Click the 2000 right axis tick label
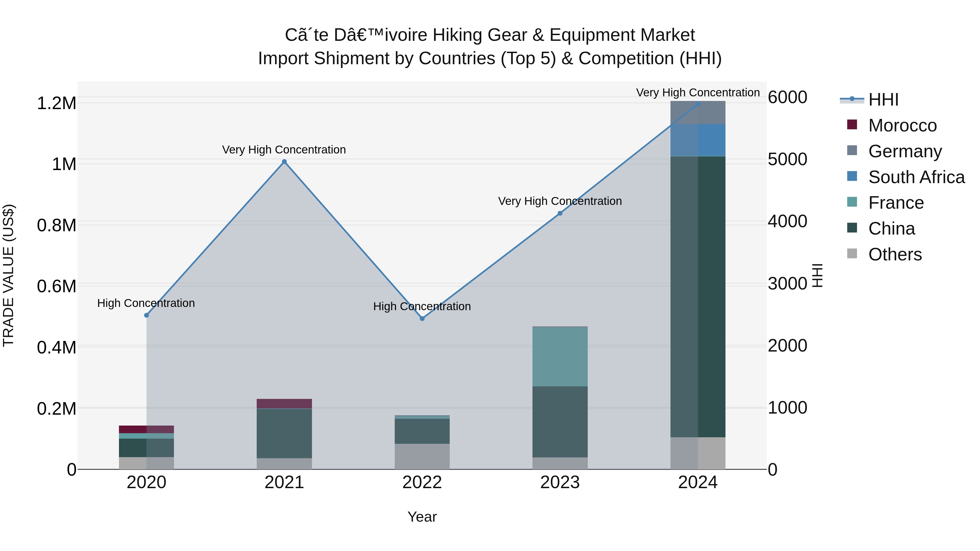The height and width of the screenshot is (551, 980). click(x=788, y=345)
